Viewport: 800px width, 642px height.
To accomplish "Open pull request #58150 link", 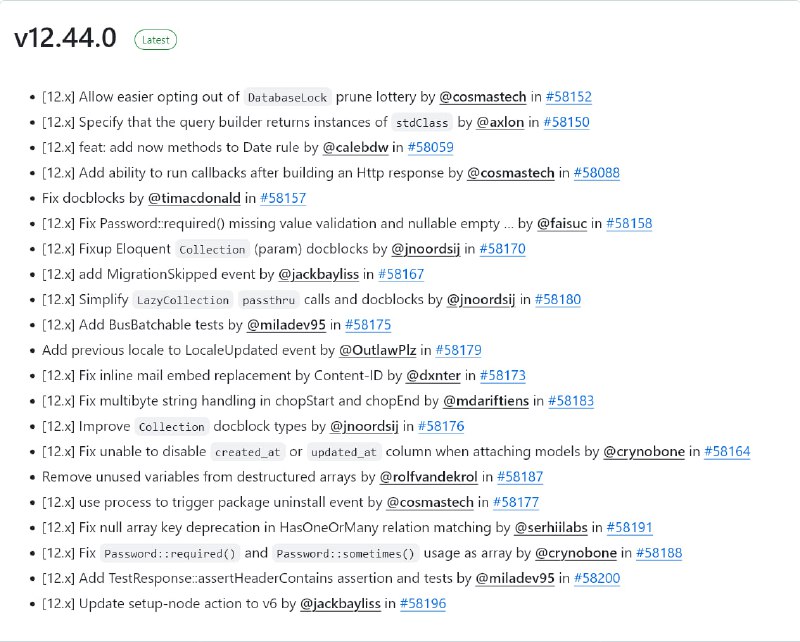I will pyautogui.click(x=567, y=122).
